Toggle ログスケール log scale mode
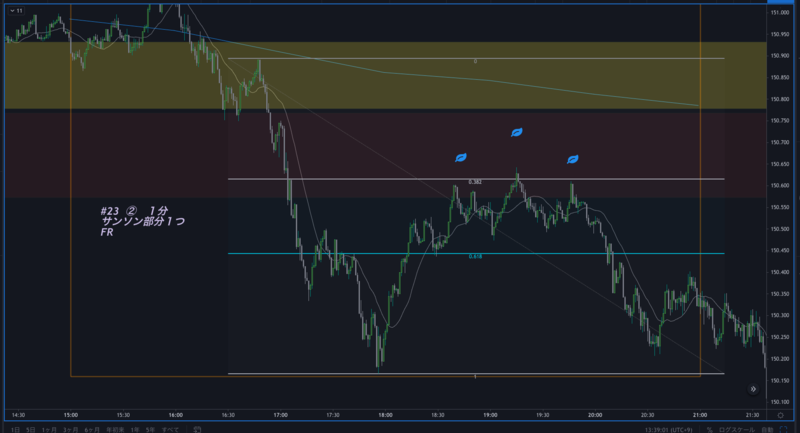This screenshot has width=800, height=433. coord(736,430)
